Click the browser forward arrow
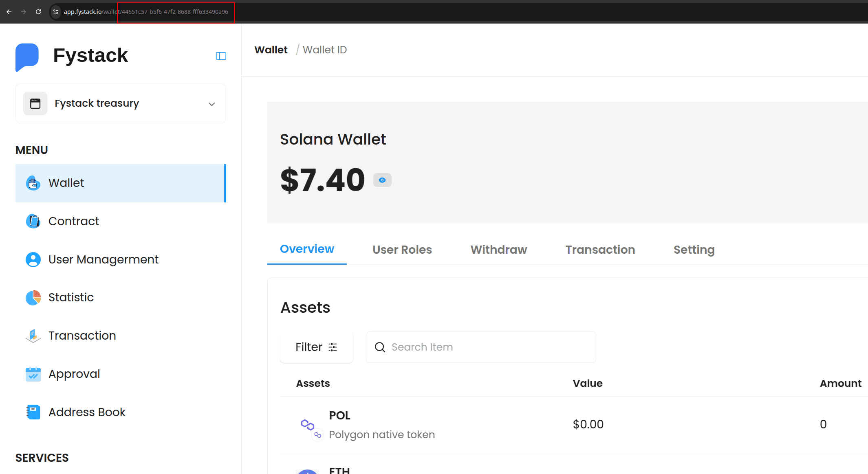 (x=24, y=12)
